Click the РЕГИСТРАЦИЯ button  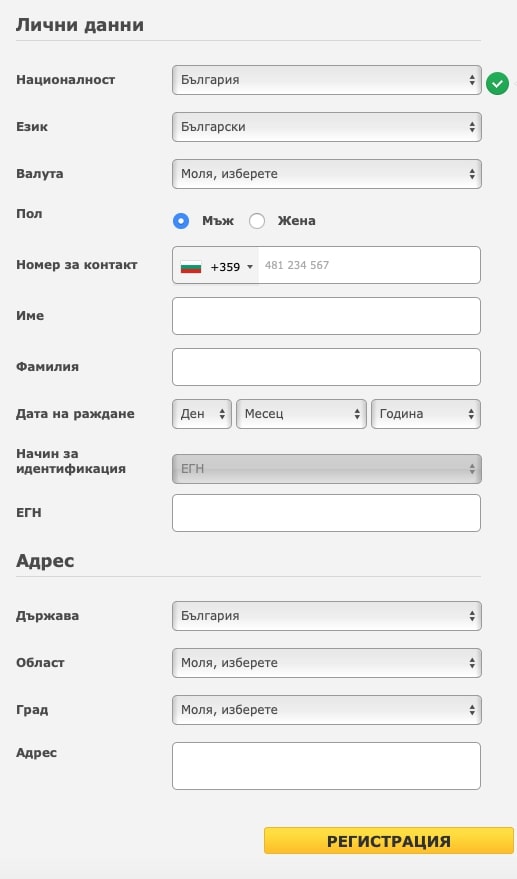389,841
